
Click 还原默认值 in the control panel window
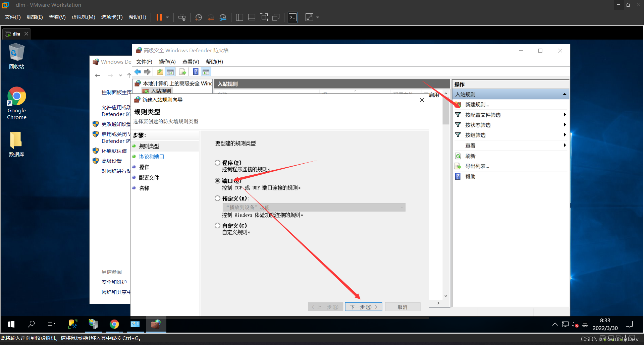pyautogui.click(x=114, y=151)
